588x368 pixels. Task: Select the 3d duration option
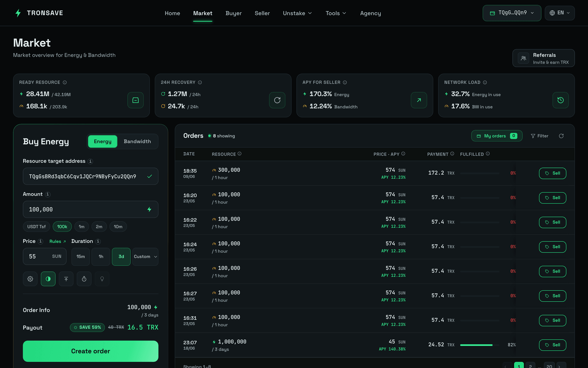coord(121,256)
